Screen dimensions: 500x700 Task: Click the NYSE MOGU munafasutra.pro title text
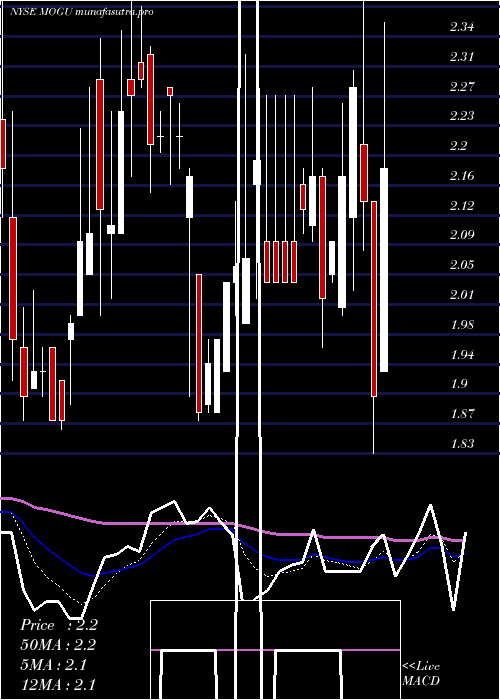82,12
